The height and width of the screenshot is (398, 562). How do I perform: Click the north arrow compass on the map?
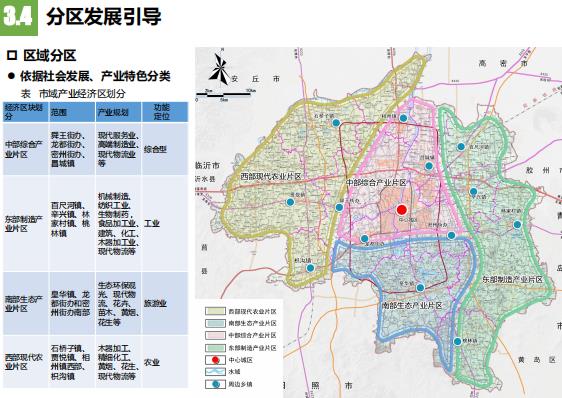219,69
